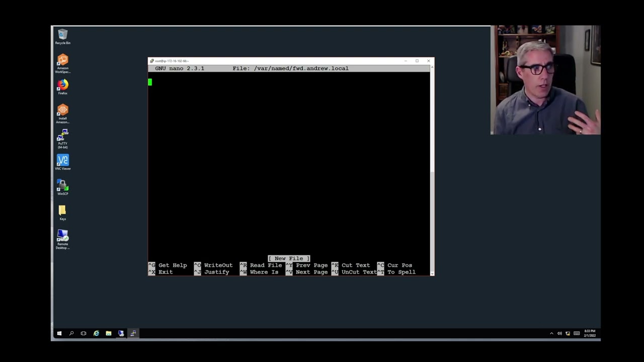
Task: Click the ^T To Spell shortcut label
Action: click(x=396, y=272)
